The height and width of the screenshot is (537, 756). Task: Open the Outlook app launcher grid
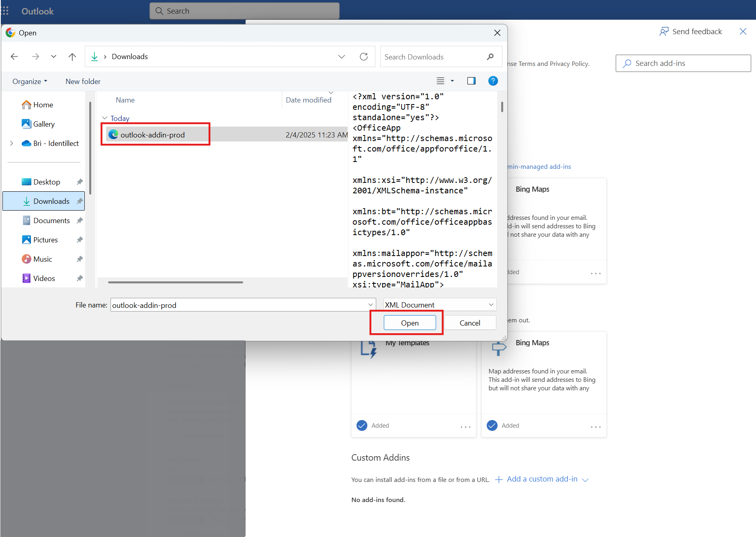click(5, 11)
